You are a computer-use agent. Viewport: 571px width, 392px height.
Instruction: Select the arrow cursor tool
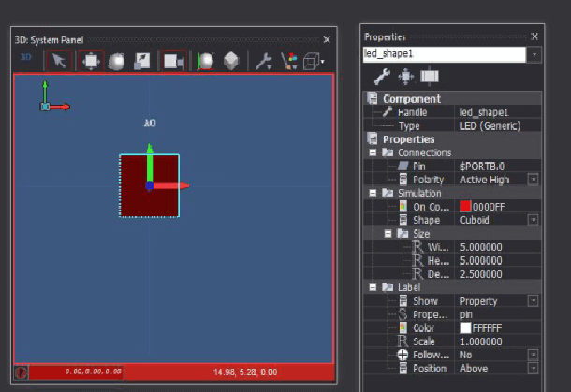[x=58, y=61]
